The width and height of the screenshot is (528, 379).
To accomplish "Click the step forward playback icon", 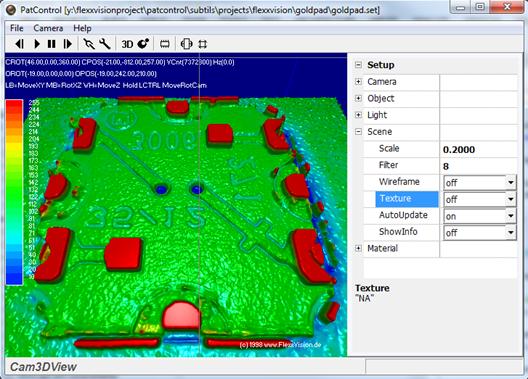I will click(68, 44).
